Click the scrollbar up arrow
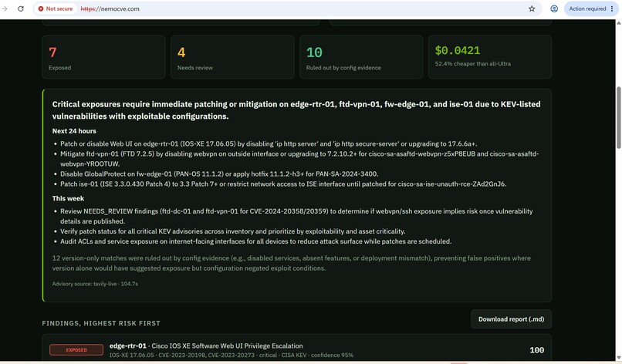The height and width of the screenshot is (364, 622). pyautogui.click(x=618, y=23)
